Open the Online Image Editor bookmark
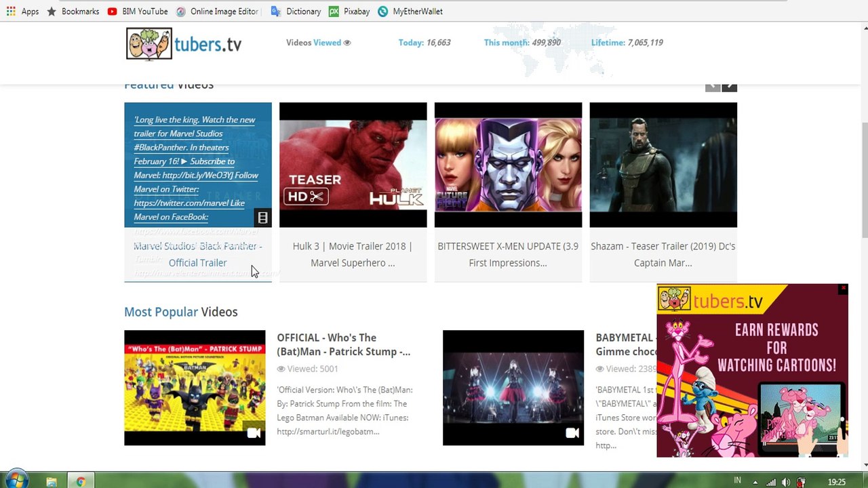The width and height of the screenshot is (868, 488). click(217, 12)
